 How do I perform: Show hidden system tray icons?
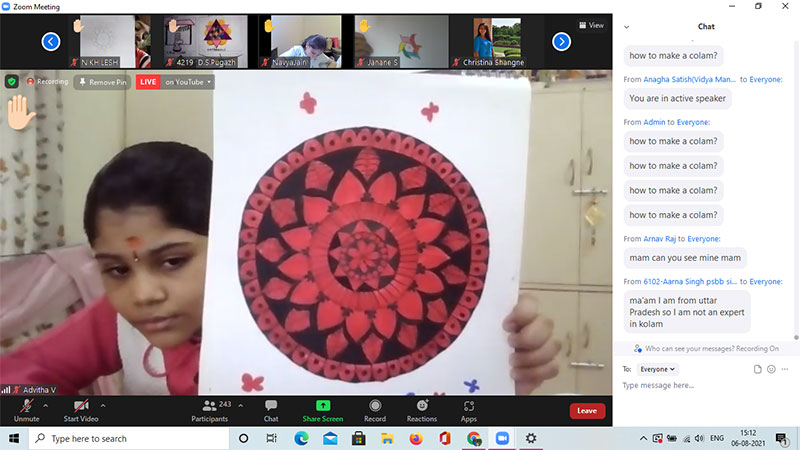pos(643,438)
